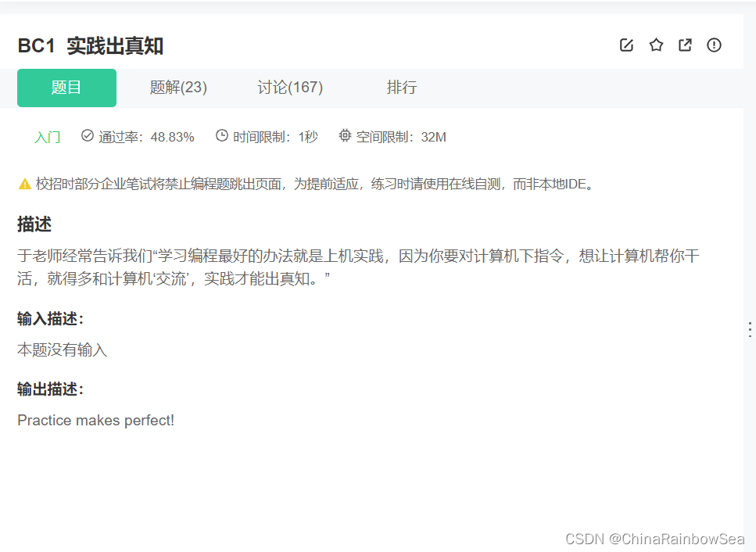Image resolution: width=756 pixels, height=552 pixels.
Task: Go to the 排行 ranking tab
Action: (x=402, y=88)
